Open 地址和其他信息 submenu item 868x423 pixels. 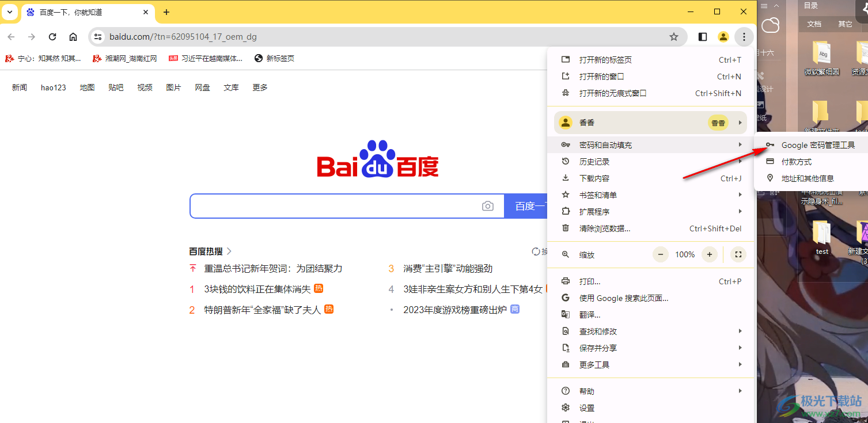[x=811, y=178]
